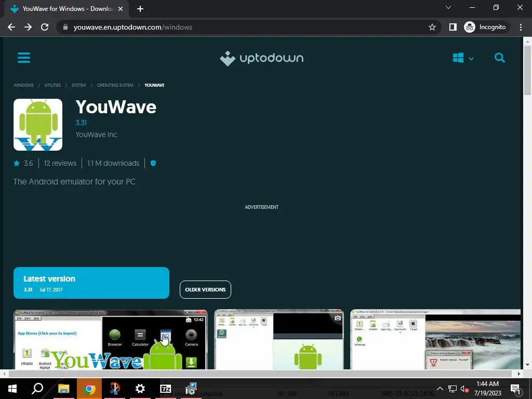The height and width of the screenshot is (399, 532).
Task: Open the OLDER VERSIONS button
Action: pos(205,290)
